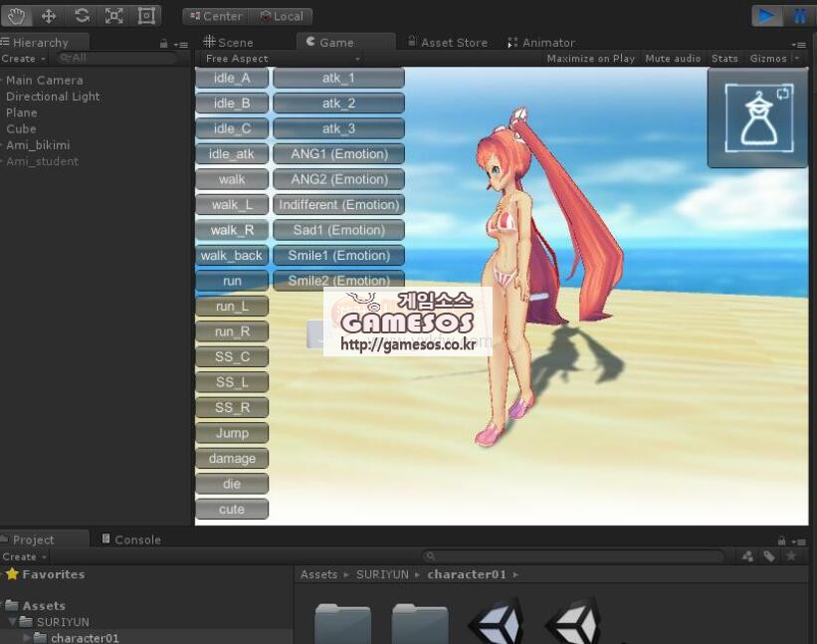
Task: Click the atk_1 animation button
Action: coord(338,78)
